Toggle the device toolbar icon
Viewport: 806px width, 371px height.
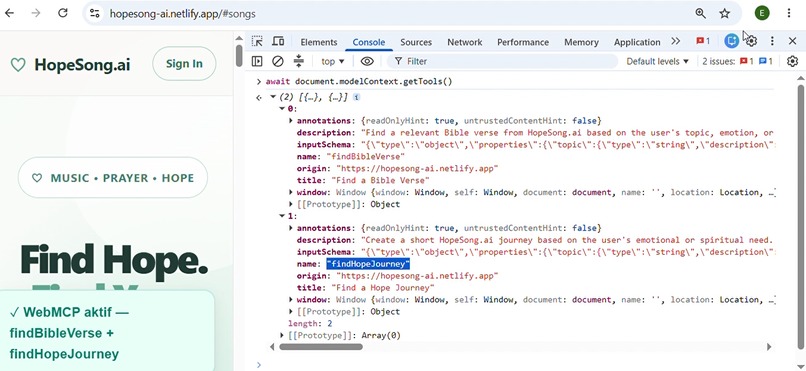(278, 42)
